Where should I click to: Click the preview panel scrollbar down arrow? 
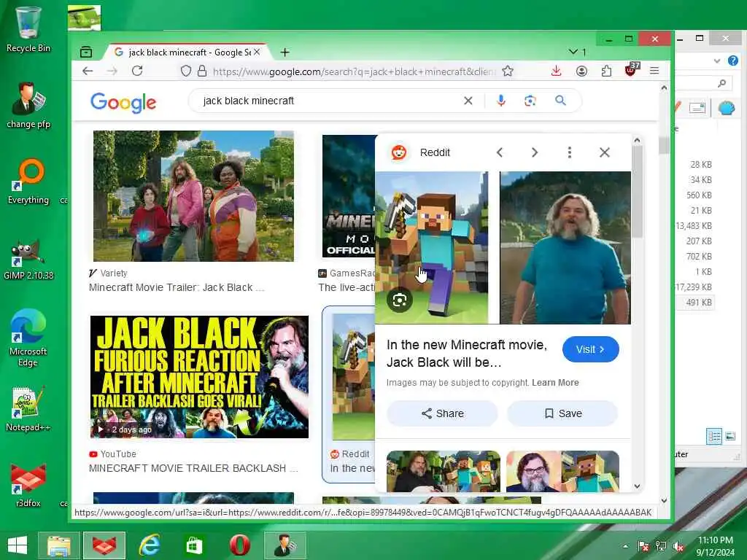tap(638, 486)
